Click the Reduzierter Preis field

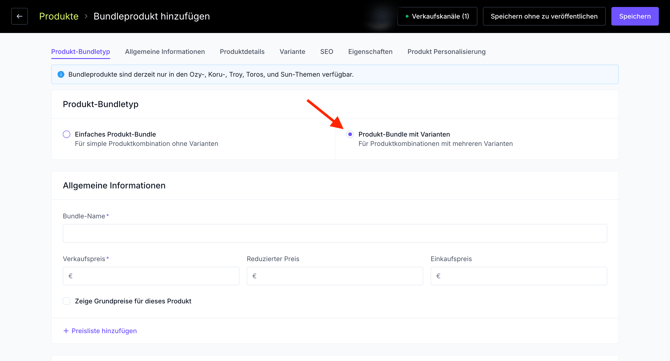point(335,276)
